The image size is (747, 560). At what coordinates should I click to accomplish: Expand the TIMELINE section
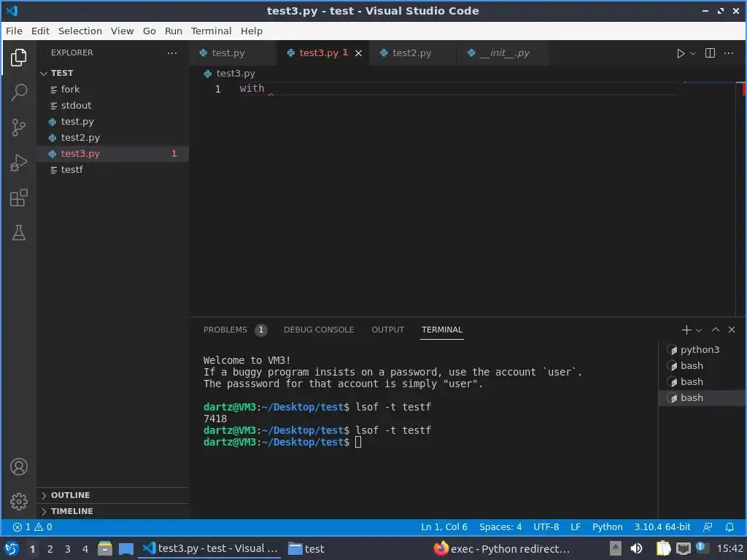coord(113,511)
